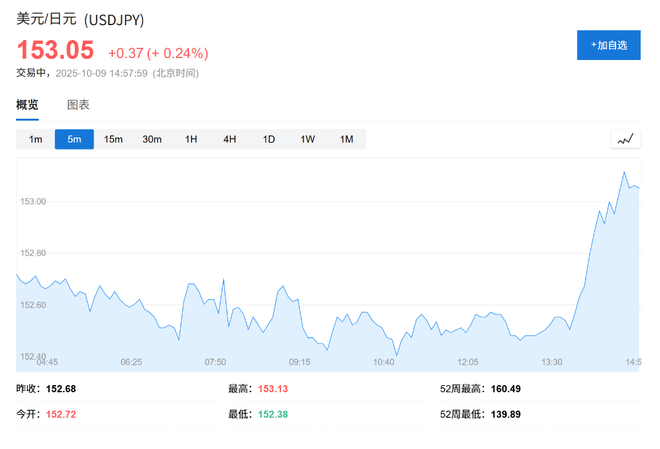Add USDJPY to watchlist with 加自选 button
Viewport: 660px width, 449px height.
click(608, 45)
